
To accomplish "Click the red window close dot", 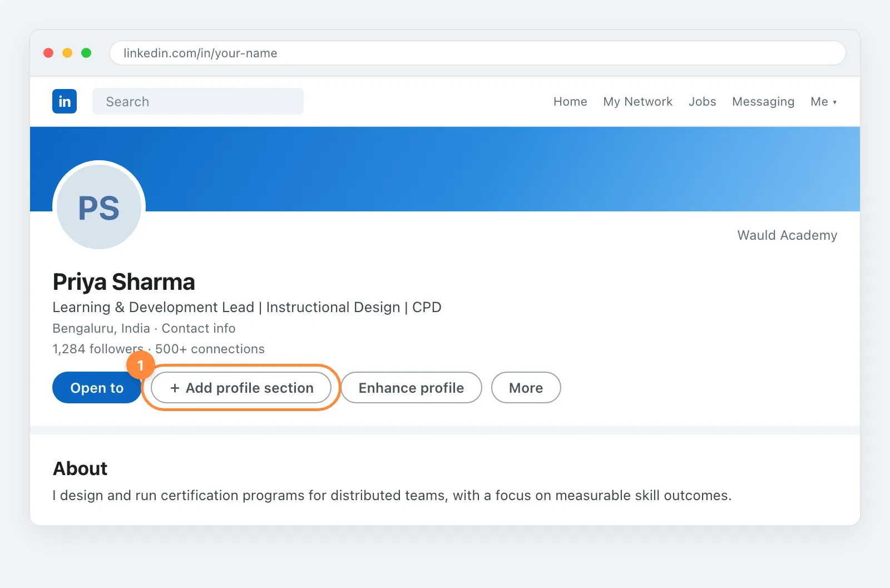I will (x=48, y=53).
